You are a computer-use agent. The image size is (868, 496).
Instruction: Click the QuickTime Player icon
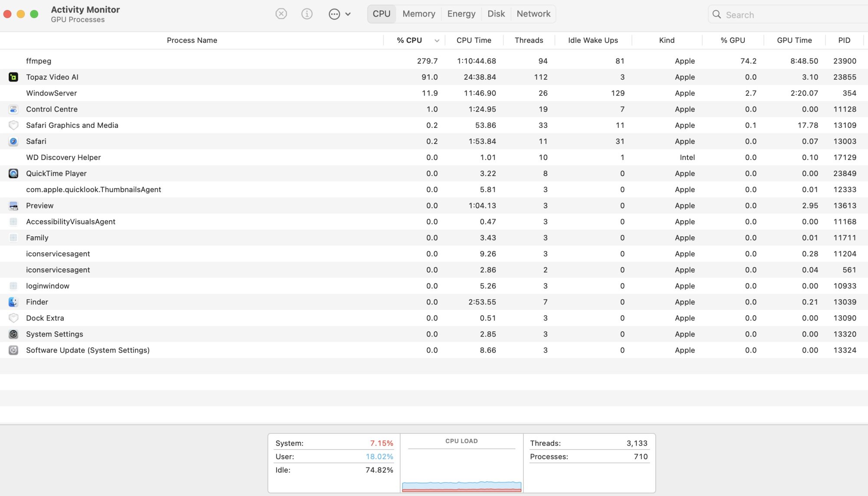tap(13, 173)
